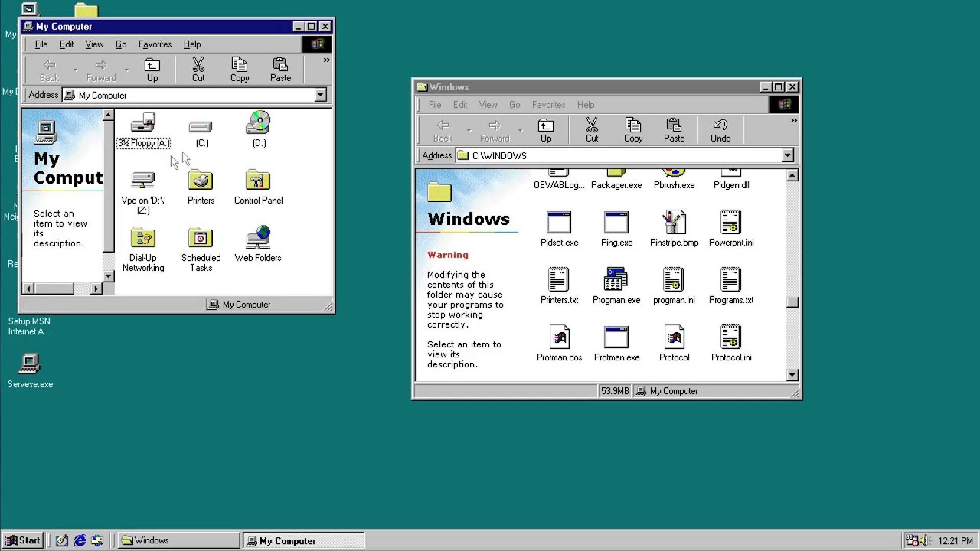Screen dimensions: 980x551
Task: Open Favorites menu in My Computer window
Action: point(155,44)
